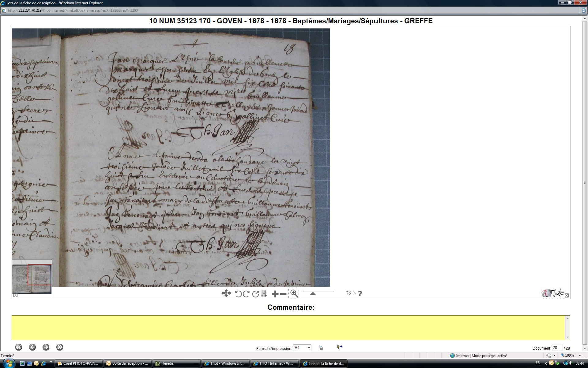Zoom out with the minus icon
Screen dimensions: 588x368
(283, 294)
